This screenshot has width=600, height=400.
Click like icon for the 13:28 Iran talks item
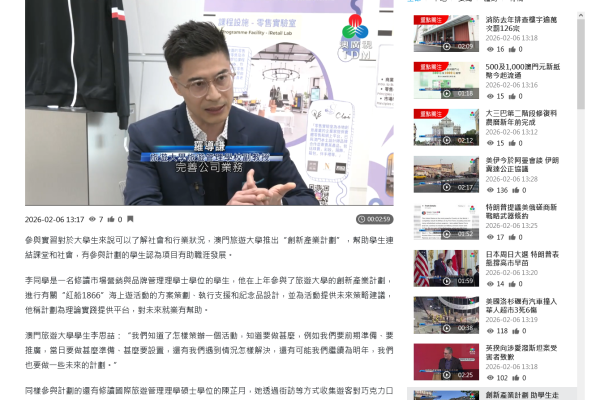(515, 190)
